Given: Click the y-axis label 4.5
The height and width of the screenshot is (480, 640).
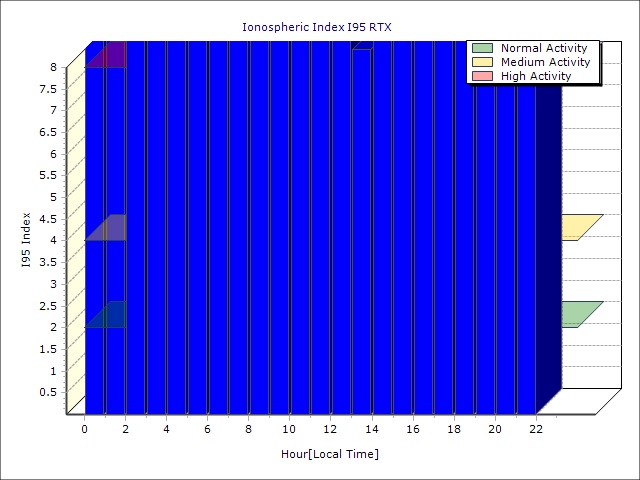Looking at the screenshot, I should pos(48,219).
